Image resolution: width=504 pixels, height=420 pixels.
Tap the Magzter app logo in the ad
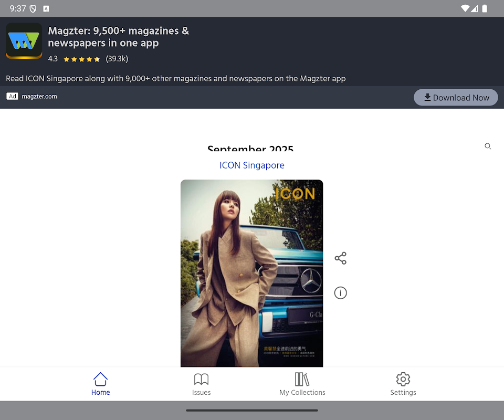pos(24,41)
